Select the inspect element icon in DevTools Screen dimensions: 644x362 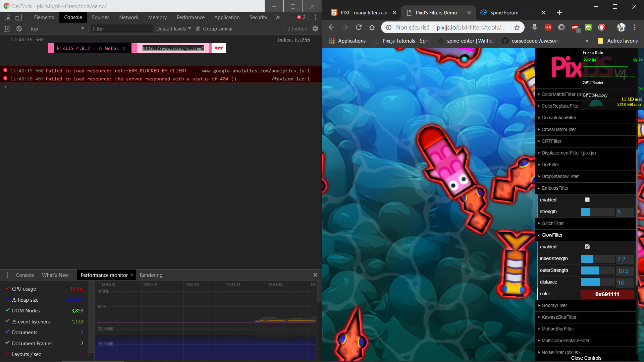(7, 17)
